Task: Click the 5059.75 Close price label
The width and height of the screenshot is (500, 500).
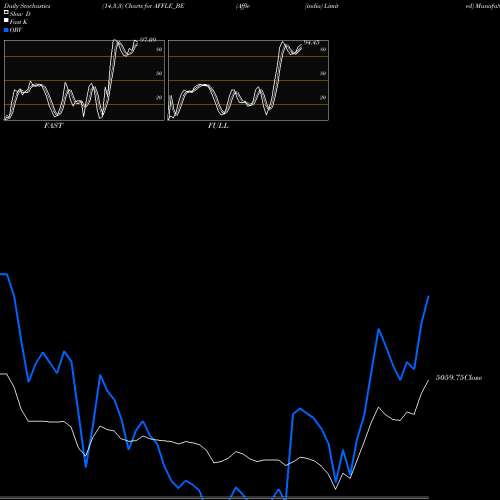Action: tap(459, 378)
